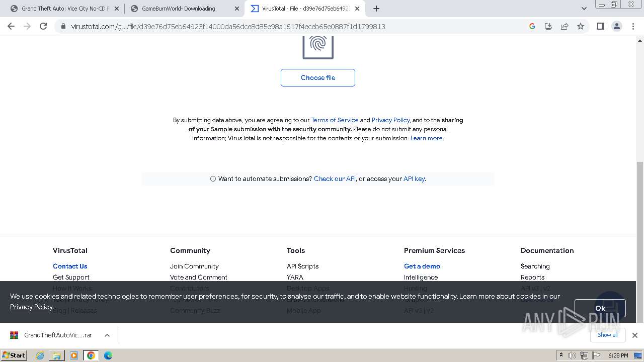Image resolution: width=644 pixels, height=362 pixels.
Task: Open a new browser tab
Action: coord(376,9)
